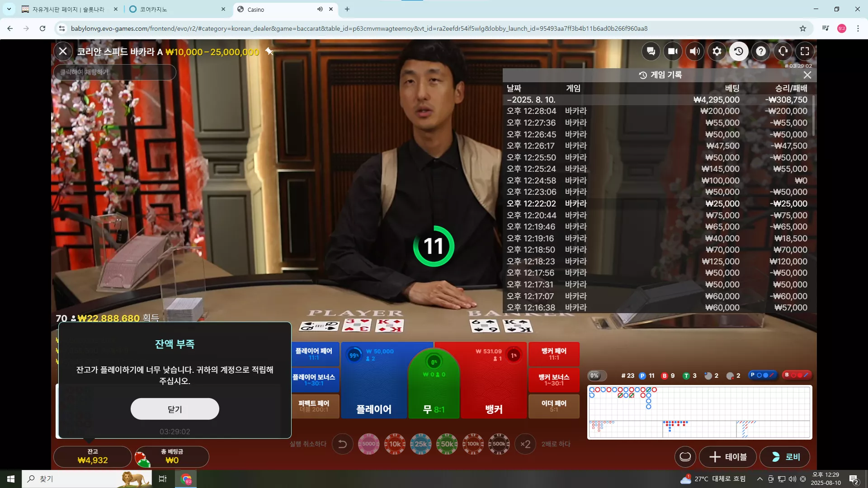
Task: Select history row 오후 12:25:24
Action: point(657,169)
